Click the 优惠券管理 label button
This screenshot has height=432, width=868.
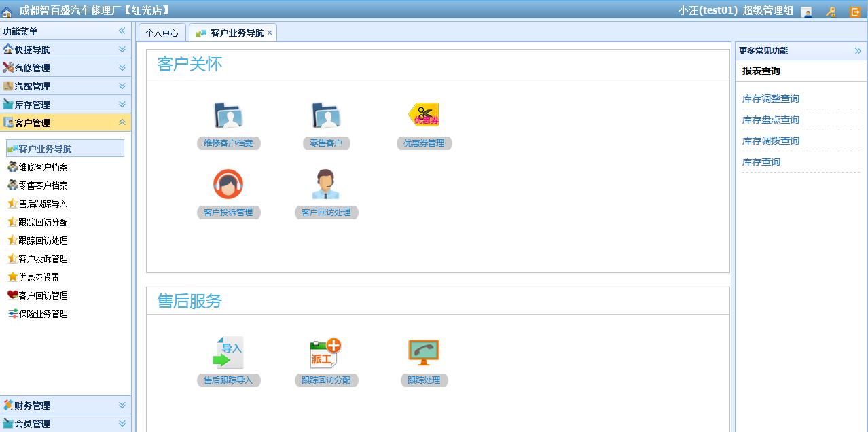pos(424,143)
